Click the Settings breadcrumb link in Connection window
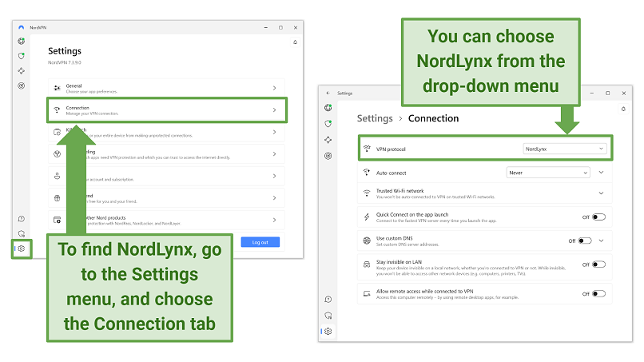 point(375,118)
